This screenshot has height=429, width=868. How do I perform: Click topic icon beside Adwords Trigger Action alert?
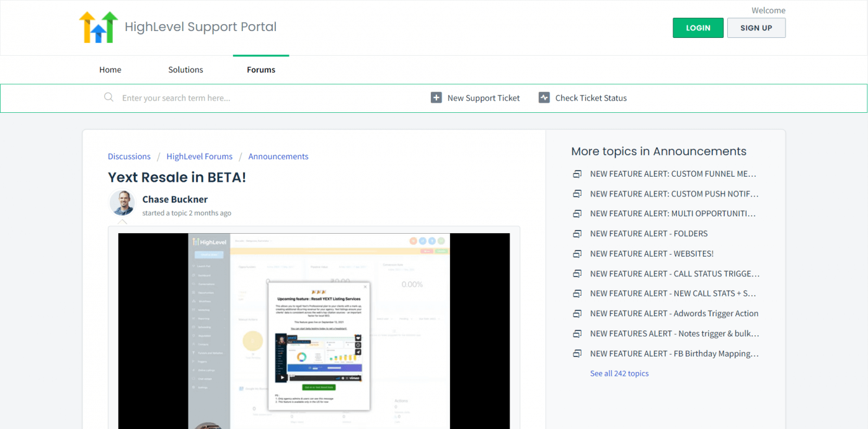coord(577,314)
